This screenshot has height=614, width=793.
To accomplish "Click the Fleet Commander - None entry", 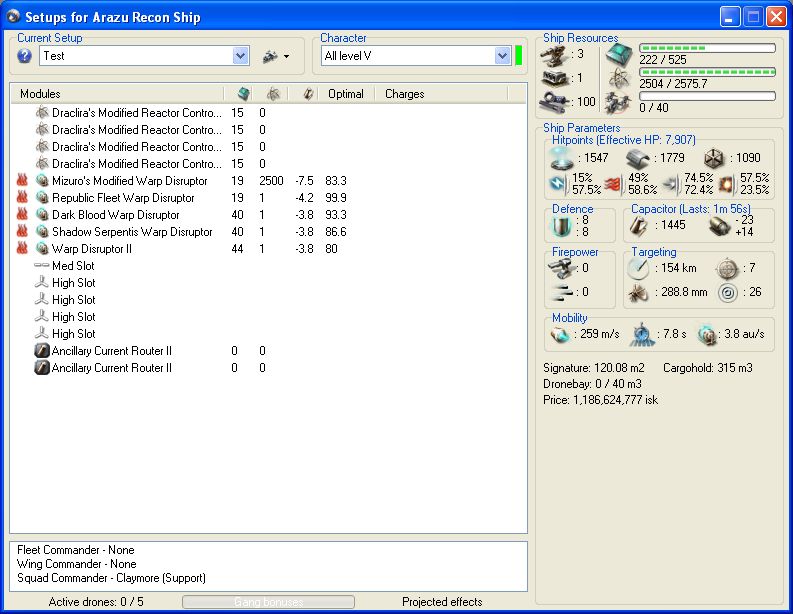I will point(76,550).
